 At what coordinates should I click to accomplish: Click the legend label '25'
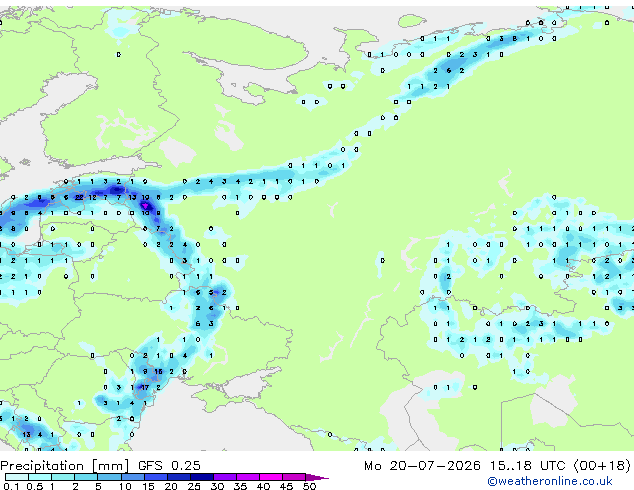194,486
